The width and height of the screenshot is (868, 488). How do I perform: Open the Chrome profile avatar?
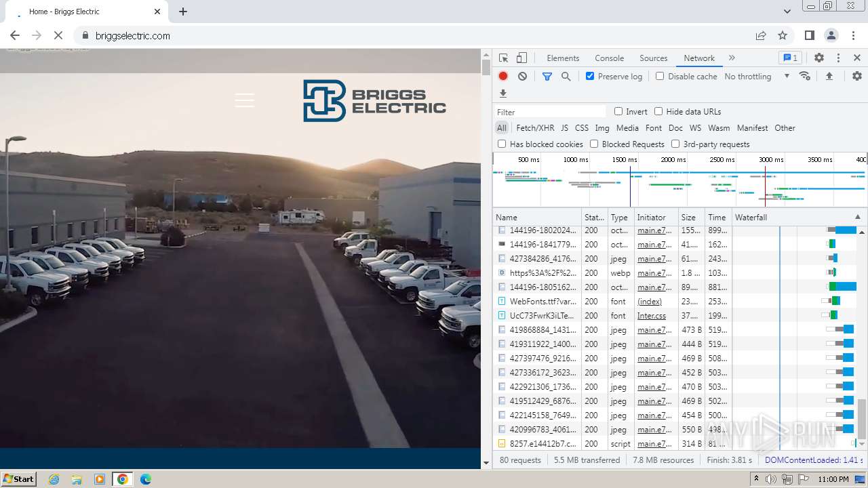tap(831, 35)
